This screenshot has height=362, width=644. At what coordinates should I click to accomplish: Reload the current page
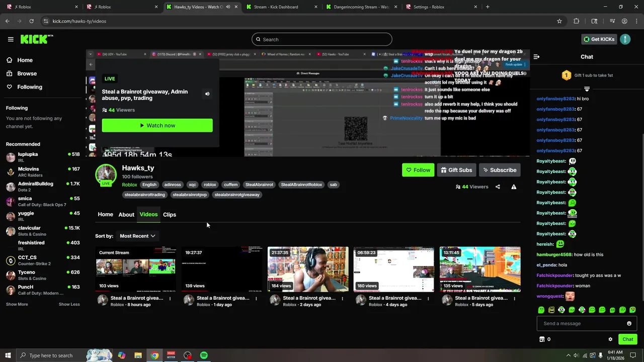(31, 21)
